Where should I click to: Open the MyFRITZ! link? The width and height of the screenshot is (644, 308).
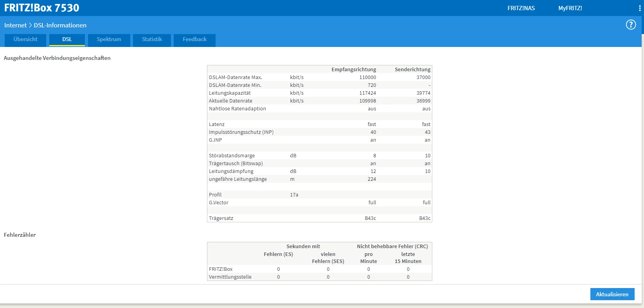click(570, 8)
